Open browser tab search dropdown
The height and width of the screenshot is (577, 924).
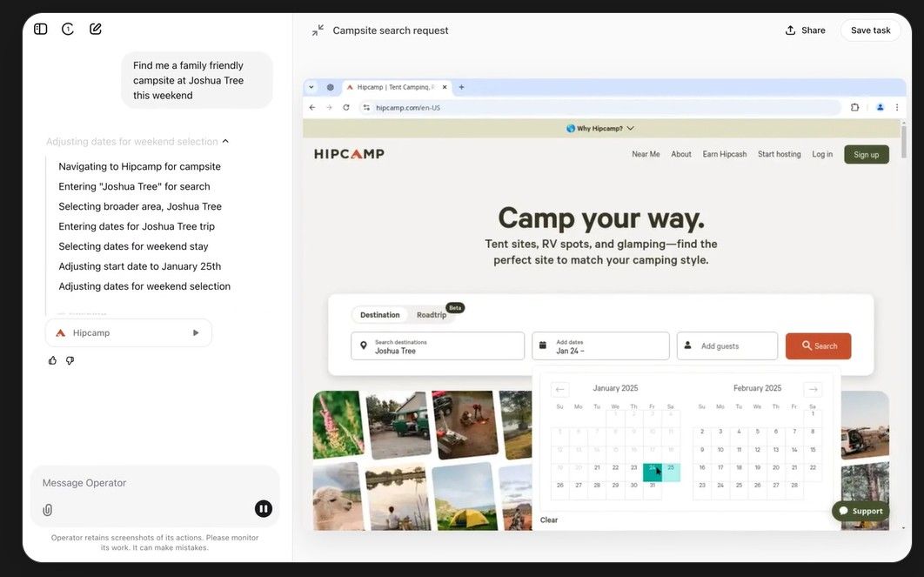[x=311, y=87]
